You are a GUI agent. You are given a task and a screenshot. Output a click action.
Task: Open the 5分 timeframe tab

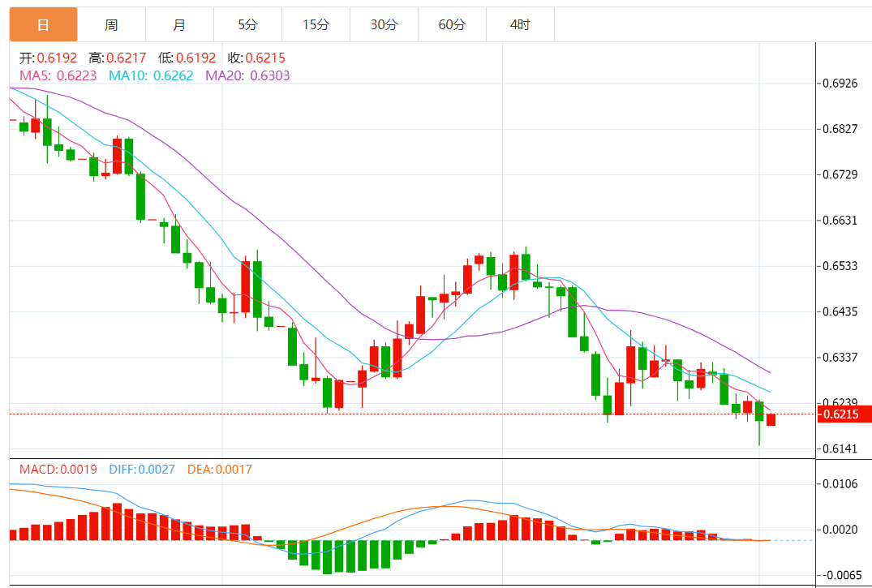pyautogui.click(x=248, y=24)
